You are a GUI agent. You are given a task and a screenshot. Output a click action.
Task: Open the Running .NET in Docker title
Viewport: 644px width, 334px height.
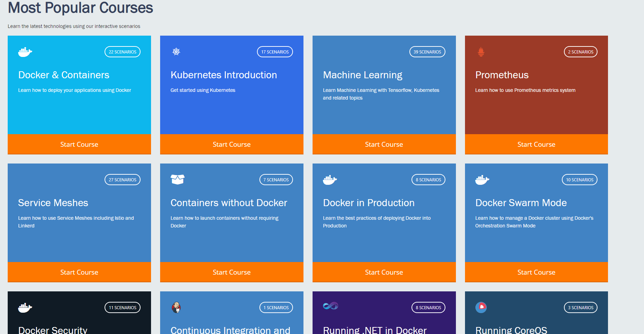tap(375, 330)
